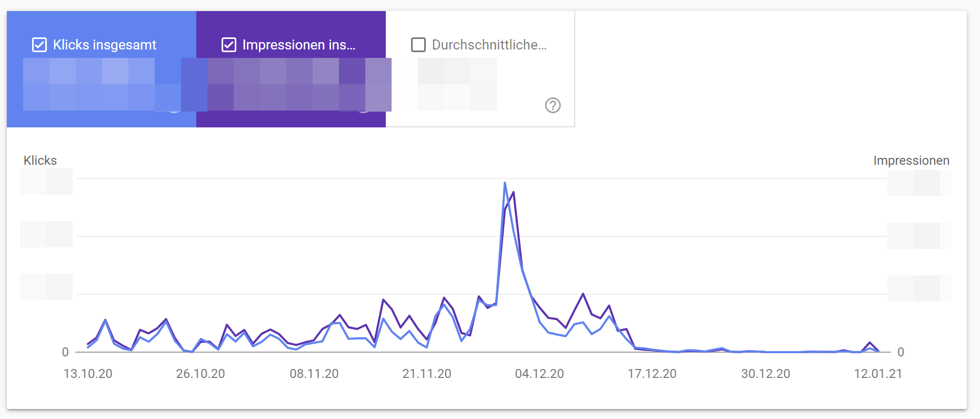Disable the "Impressionen insgesamt" checkbox
Viewport: 980px width, 419px height.
(228, 45)
